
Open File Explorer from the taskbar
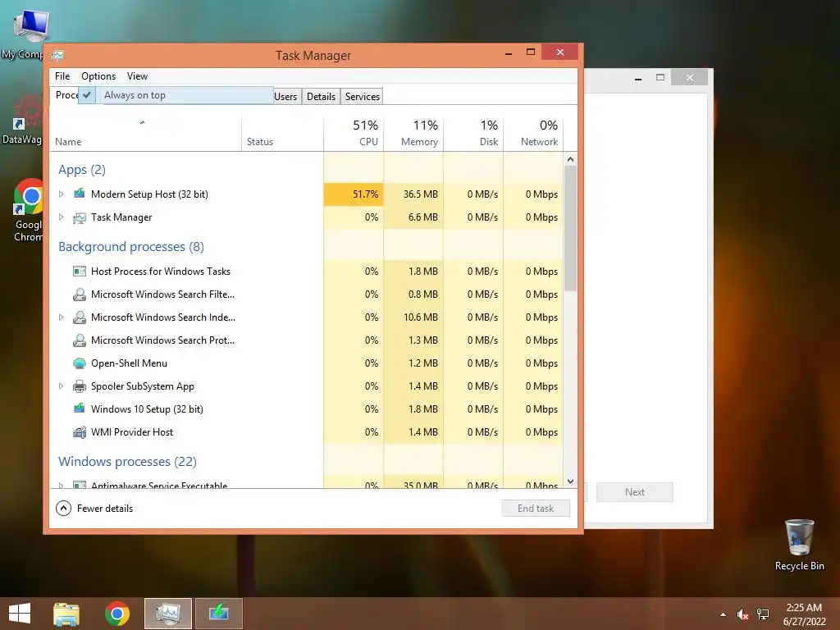coord(66,614)
